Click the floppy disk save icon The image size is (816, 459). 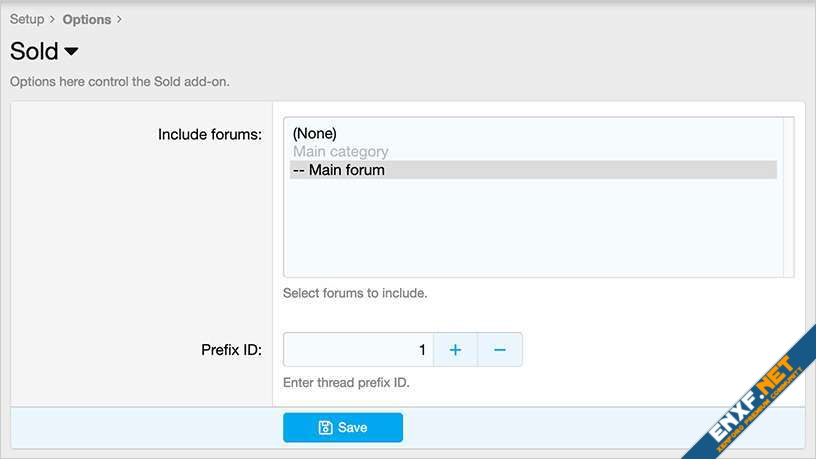click(325, 427)
